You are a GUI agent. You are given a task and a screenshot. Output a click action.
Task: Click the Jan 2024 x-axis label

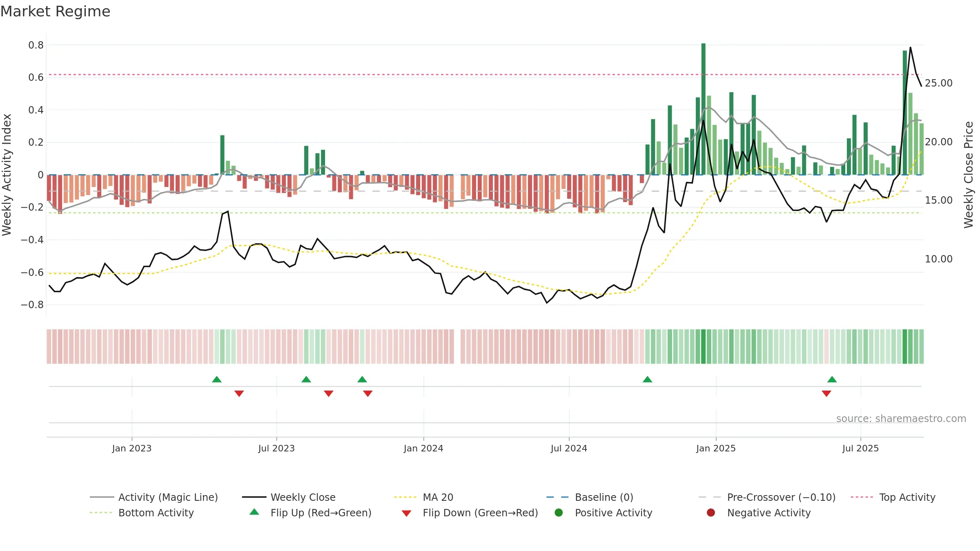pyautogui.click(x=423, y=448)
